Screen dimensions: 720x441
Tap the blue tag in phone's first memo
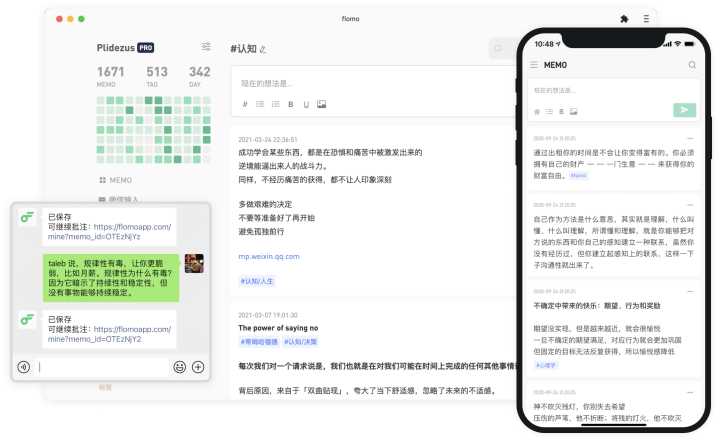(x=579, y=175)
